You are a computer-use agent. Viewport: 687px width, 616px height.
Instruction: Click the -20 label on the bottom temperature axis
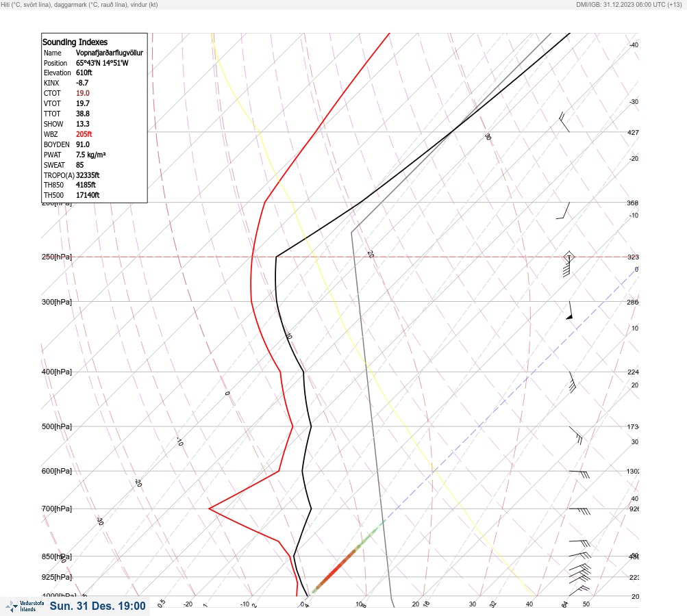(188, 604)
